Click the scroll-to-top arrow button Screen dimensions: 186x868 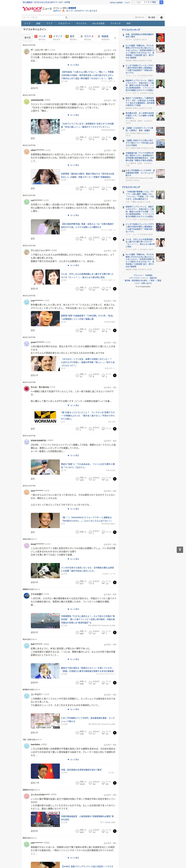tap(180, 550)
